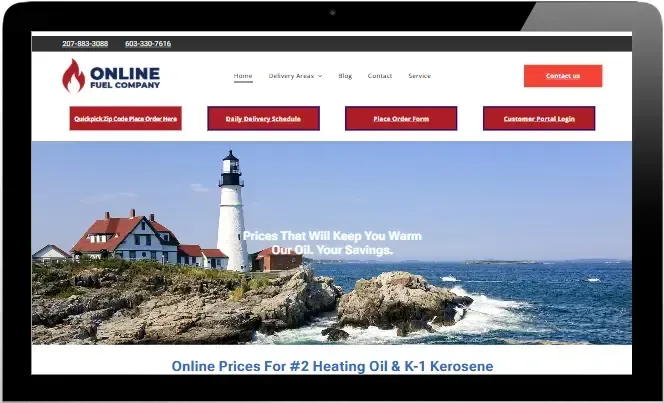Click the orange Contact us button
This screenshot has width=664, height=403.
(x=563, y=76)
